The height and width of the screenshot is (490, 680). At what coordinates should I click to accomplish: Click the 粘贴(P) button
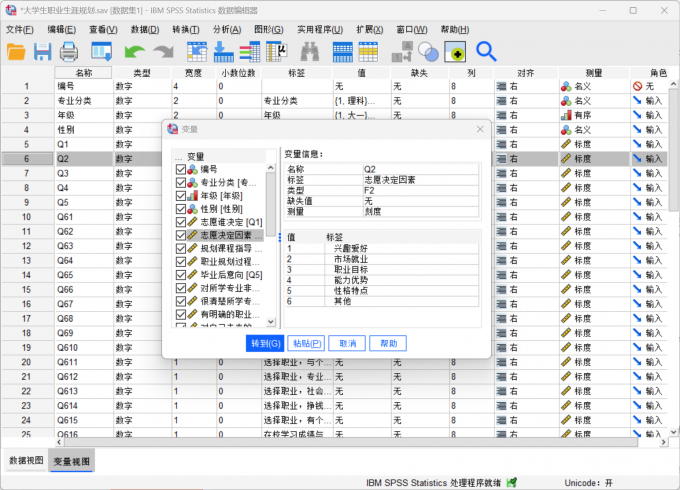[x=307, y=343]
